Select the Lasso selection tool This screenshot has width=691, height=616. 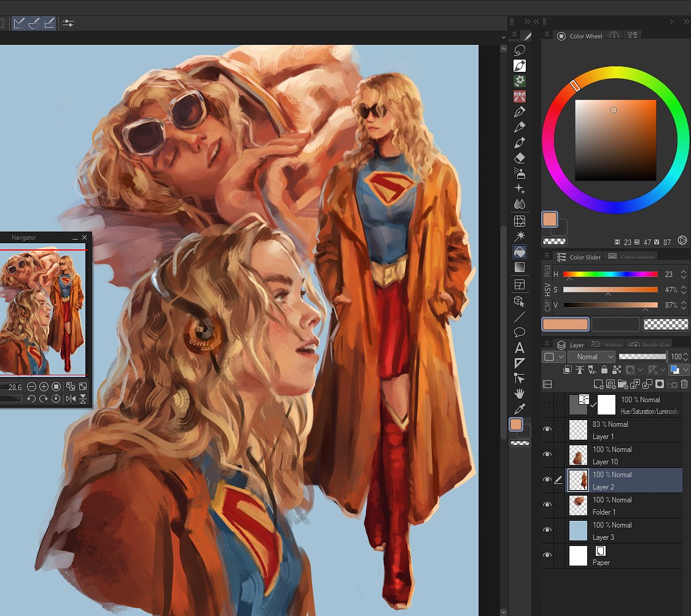pos(520,50)
